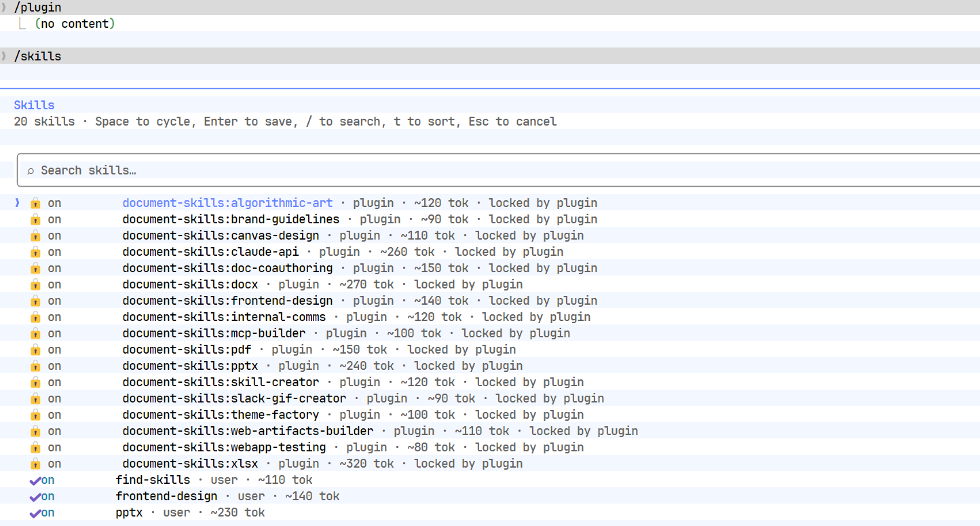Click the checkmark on the user pptx row
980x526 pixels.
tap(35, 513)
